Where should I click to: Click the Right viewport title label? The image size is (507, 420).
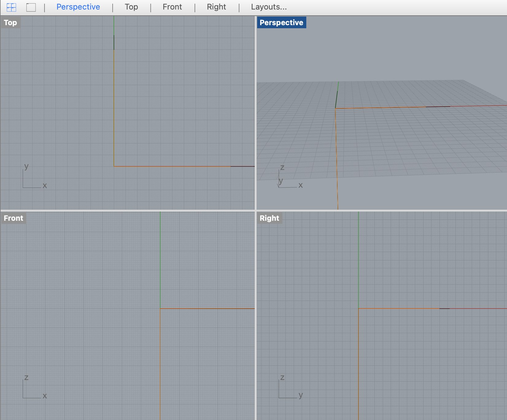click(269, 218)
